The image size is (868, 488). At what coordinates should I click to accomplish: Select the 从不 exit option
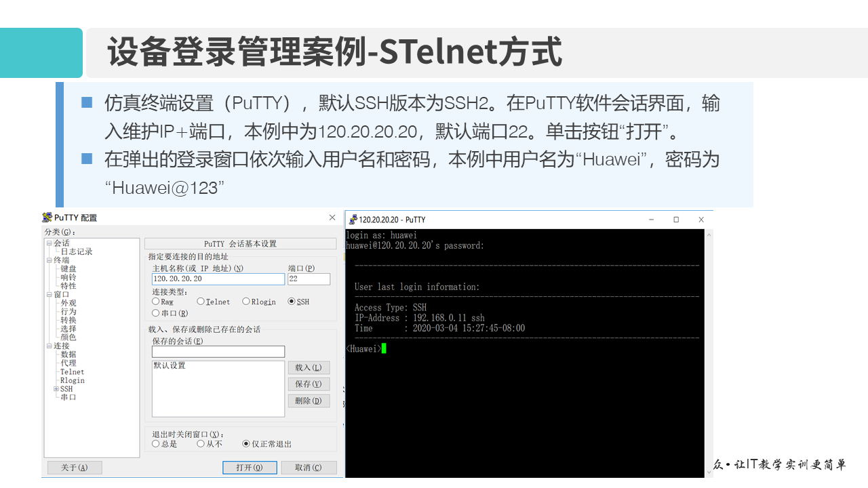coord(201,443)
